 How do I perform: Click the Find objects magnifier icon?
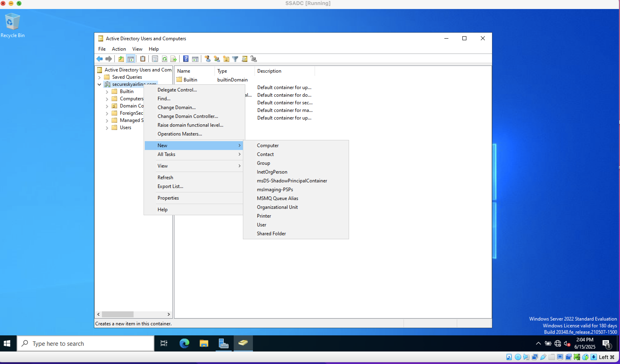pyautogui.click(x=244, y=59)
